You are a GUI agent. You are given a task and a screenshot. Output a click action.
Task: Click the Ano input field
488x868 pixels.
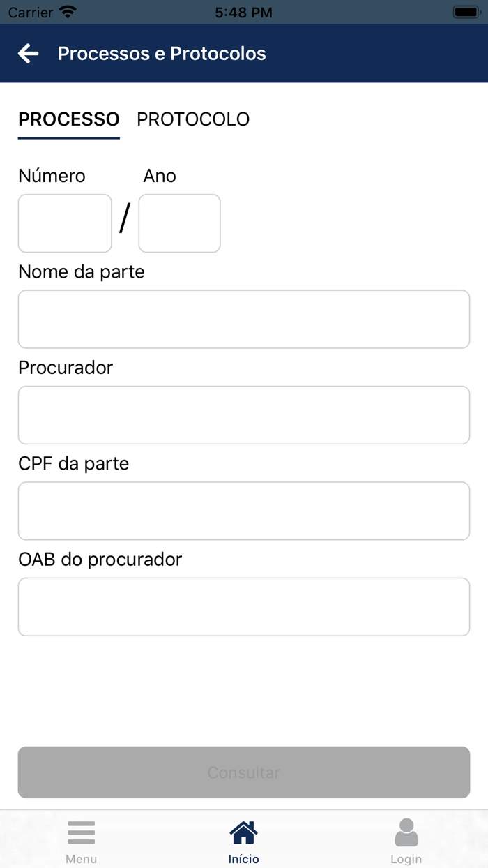tap(179, 223)
